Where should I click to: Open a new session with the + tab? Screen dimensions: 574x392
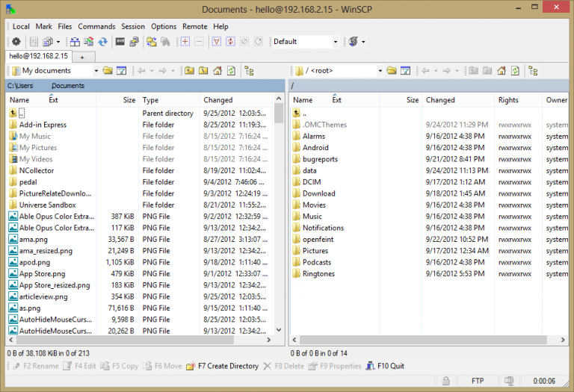(83, 57)
